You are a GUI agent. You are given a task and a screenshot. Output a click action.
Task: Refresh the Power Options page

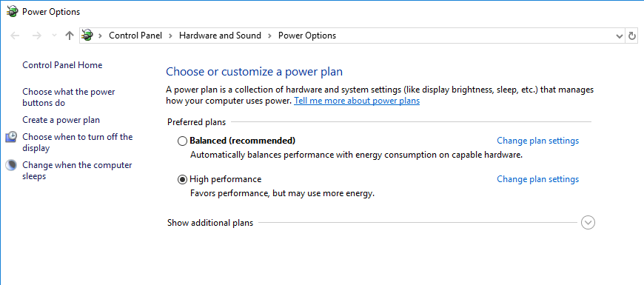(632, 36)
